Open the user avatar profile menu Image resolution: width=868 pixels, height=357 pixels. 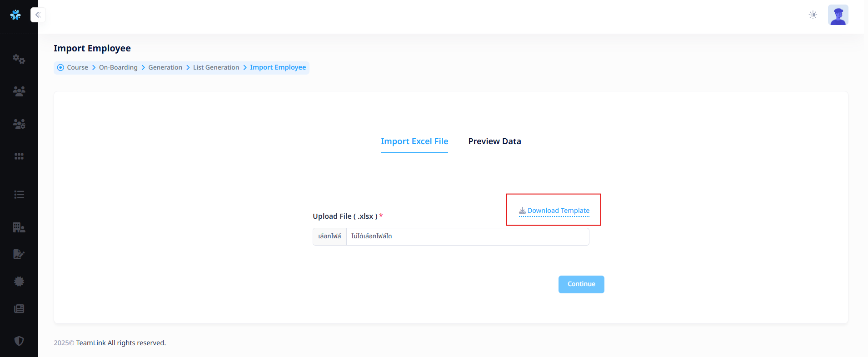[x=838, y=15]
